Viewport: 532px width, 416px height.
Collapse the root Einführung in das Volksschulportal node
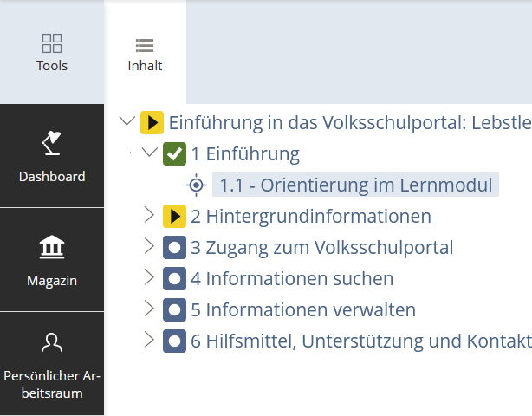127,122
